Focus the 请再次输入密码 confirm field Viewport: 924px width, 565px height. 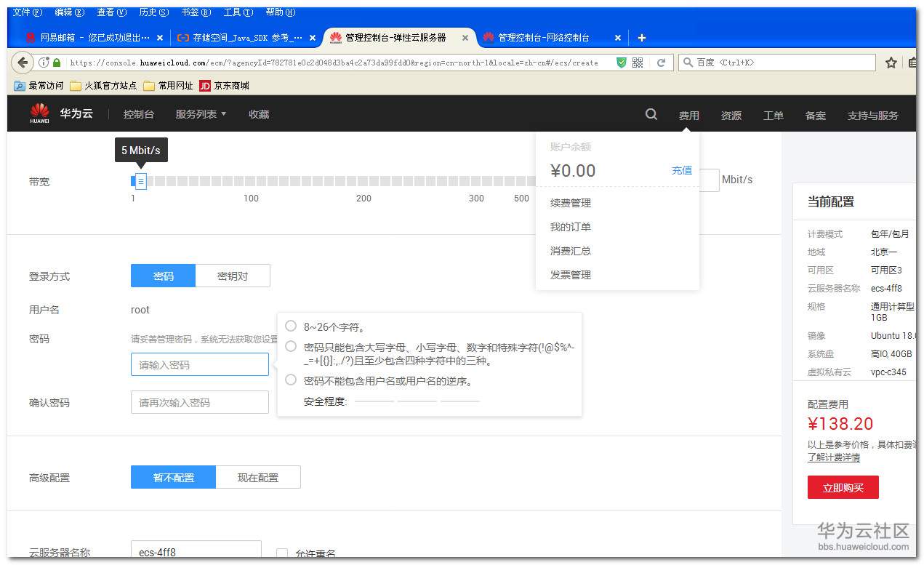coord(200,402)
